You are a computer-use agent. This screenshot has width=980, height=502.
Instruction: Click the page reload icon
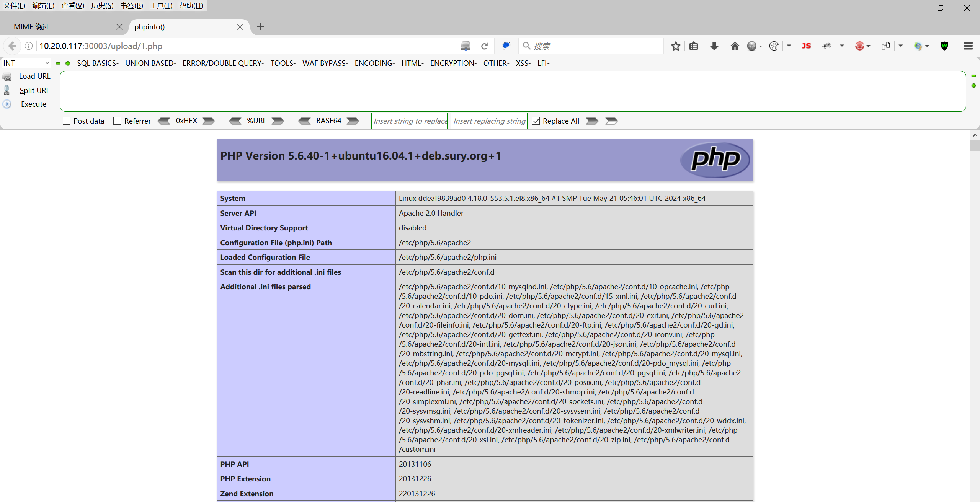click(x=484, y=46)
